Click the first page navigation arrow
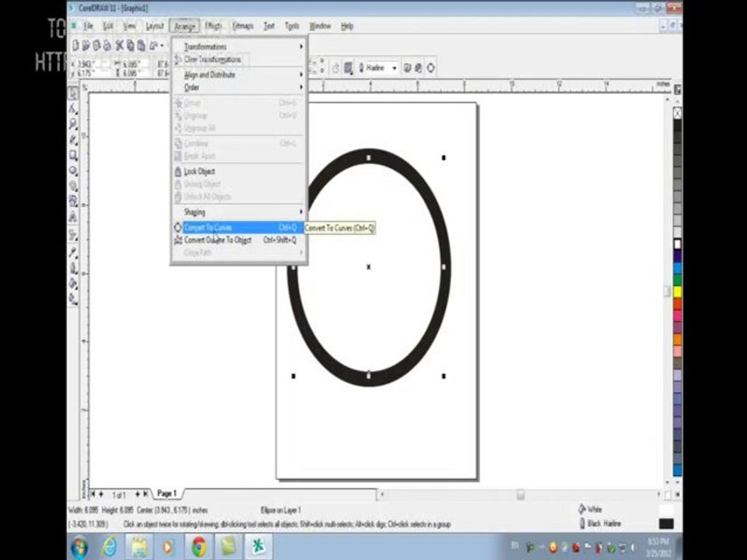The image size is (747, 560). click(93, 494)
